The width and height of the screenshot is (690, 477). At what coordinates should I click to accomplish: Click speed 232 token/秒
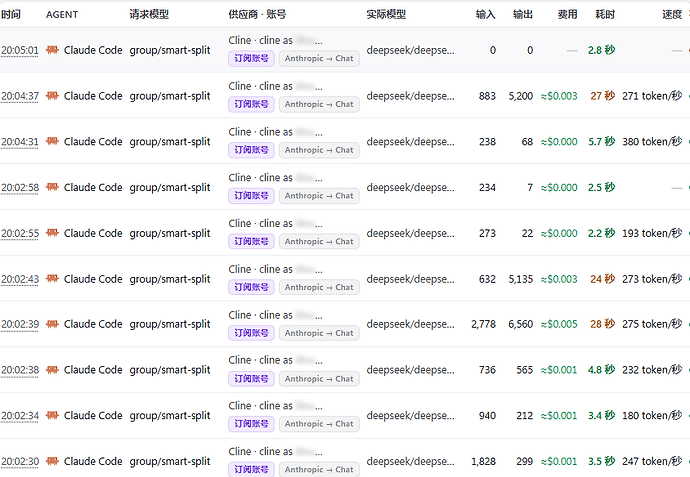pyautogui.click(x=652, y=370)
